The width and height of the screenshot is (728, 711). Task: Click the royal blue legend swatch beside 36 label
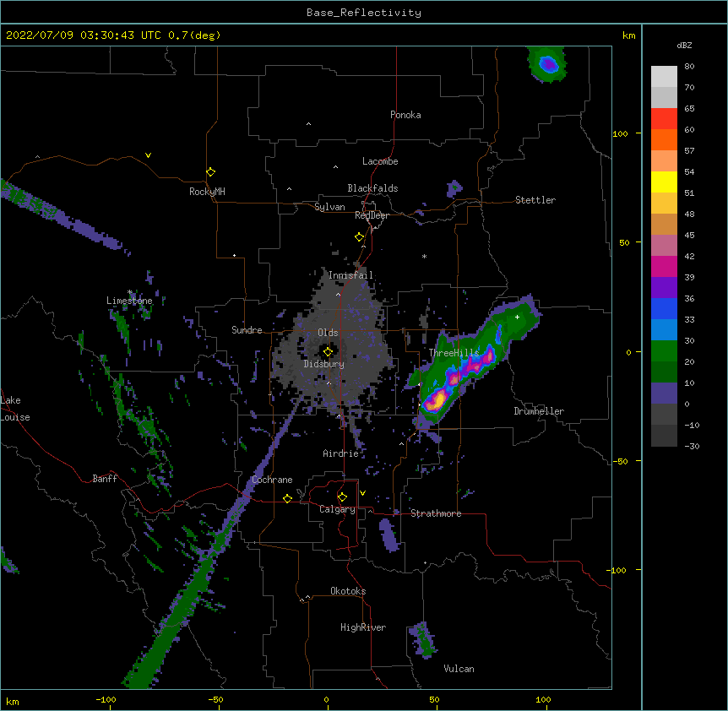664,308
